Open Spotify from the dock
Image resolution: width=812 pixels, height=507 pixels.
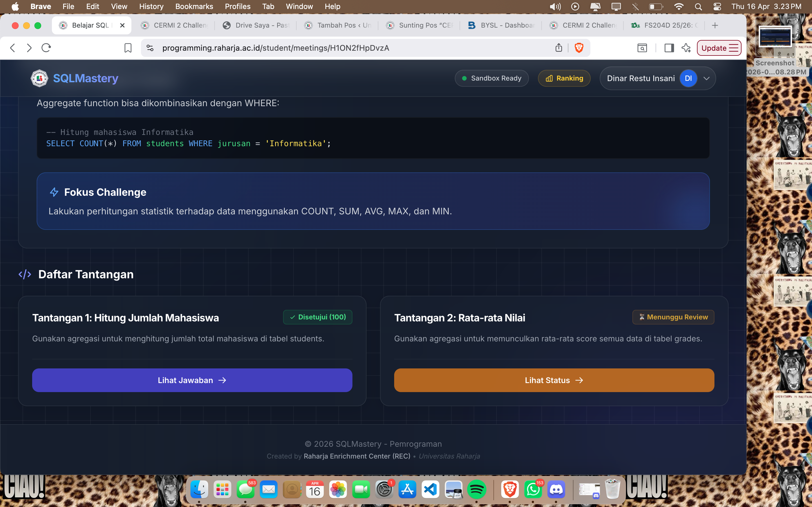[x=476, y=490]
